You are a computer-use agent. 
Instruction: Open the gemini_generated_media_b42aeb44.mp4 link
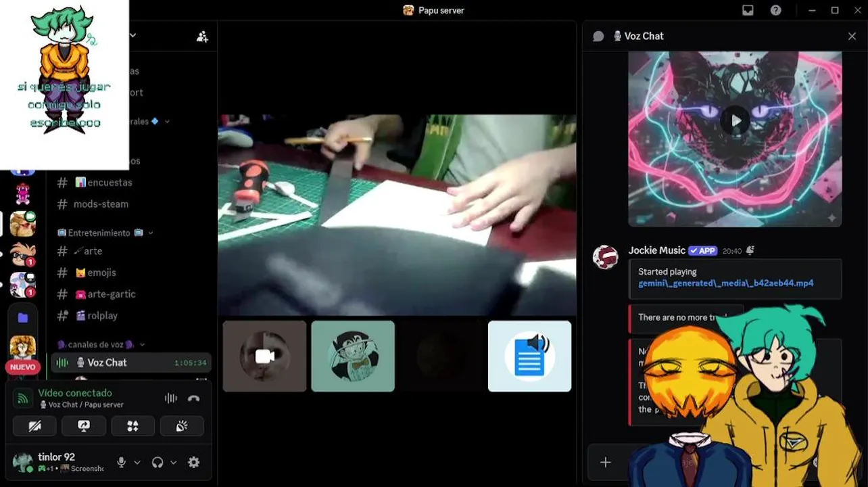click(x=726, y=283)
